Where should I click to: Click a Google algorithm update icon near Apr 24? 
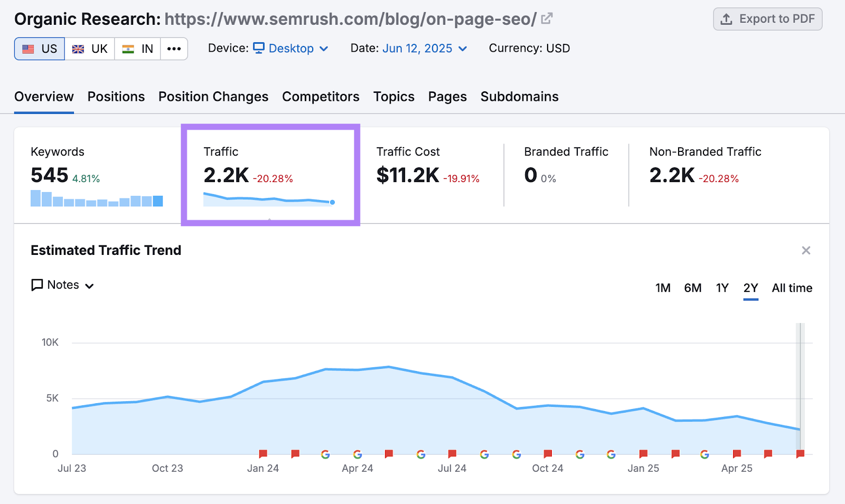click(x=358, y=454)
